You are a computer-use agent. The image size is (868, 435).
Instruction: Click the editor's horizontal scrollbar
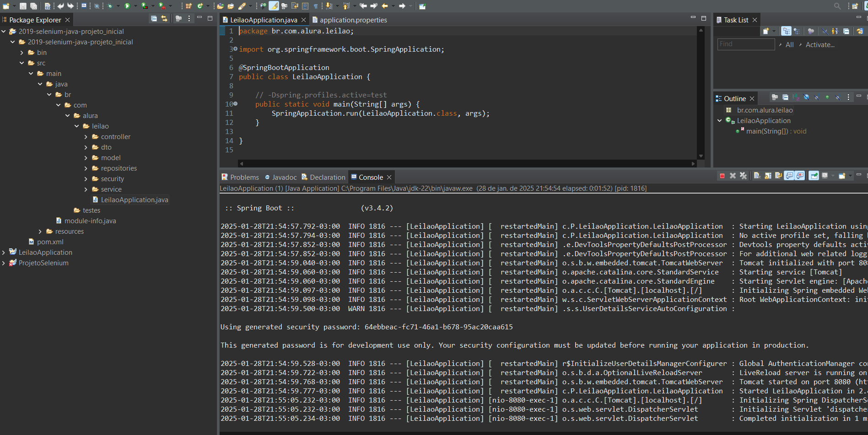[x=467, y=163]
